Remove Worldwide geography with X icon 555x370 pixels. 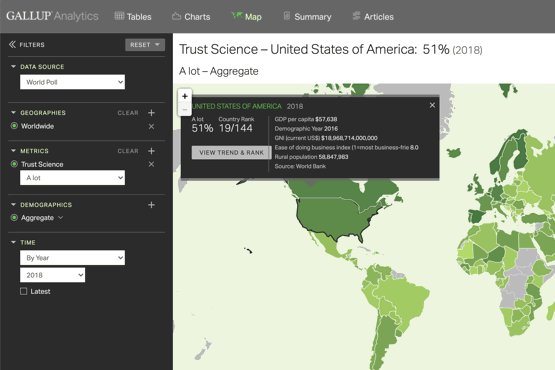pyautogui.click(x=151, y=126)
